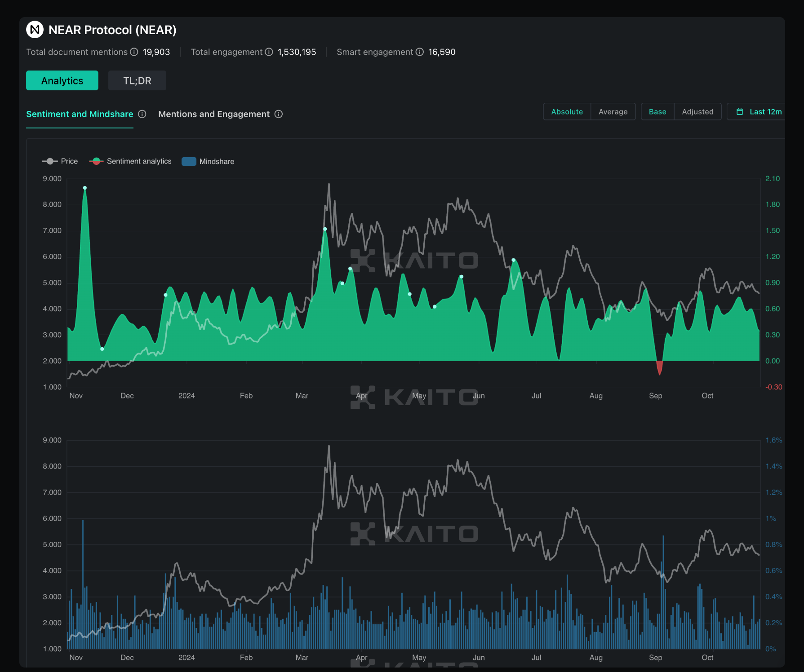
Task: Open info tooltip for Smart engagement
Action: pos(420,52)
